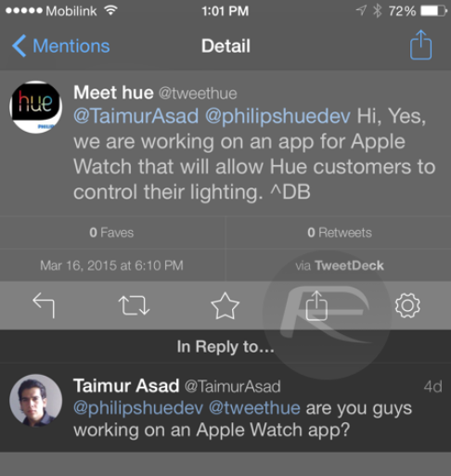Tap the reply arrow icon

[44, 305]
